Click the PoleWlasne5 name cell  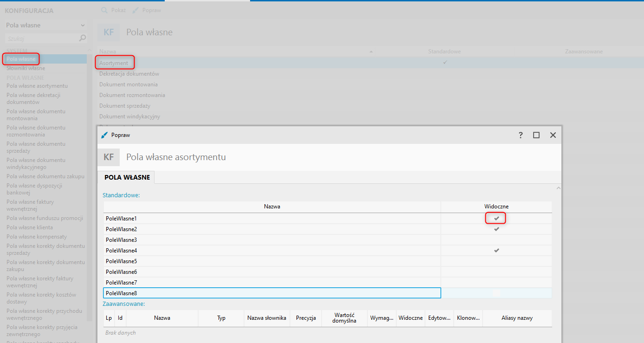tap(272, 261)
